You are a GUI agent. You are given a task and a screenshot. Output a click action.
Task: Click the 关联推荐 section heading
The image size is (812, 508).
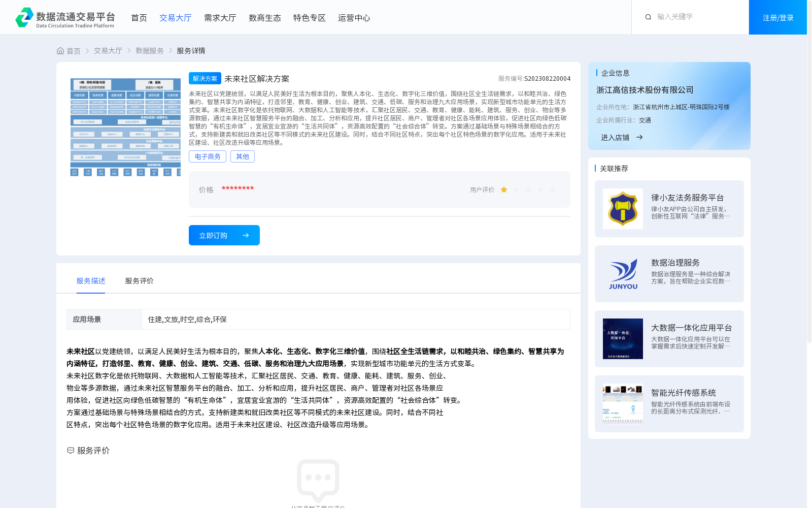click(x=614, y=169)
